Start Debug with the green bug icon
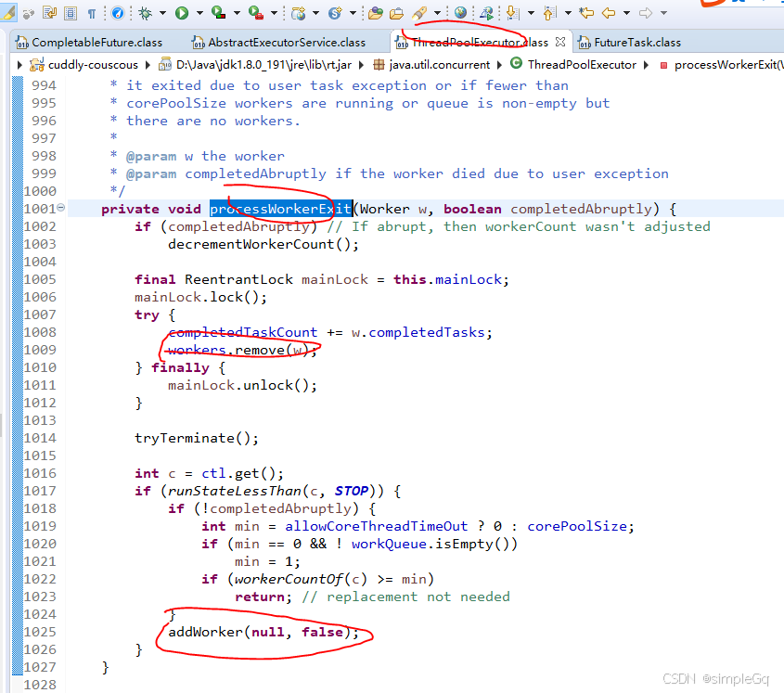784x693 pixels. point(146,13)
